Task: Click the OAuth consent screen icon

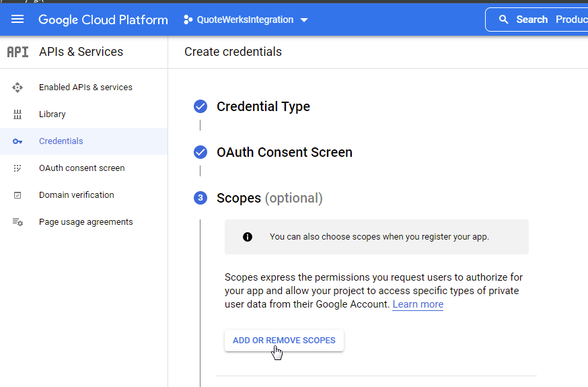Action: click(17, 168)
